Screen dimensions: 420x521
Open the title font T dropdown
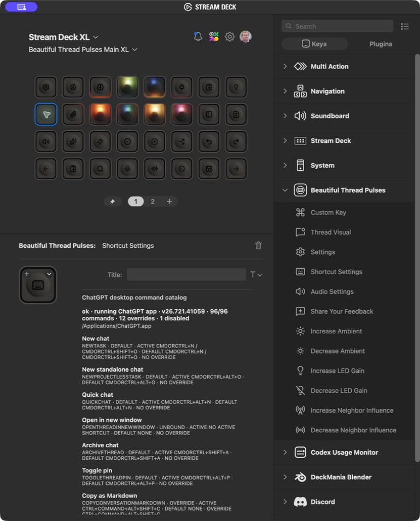tap(256, 275)
